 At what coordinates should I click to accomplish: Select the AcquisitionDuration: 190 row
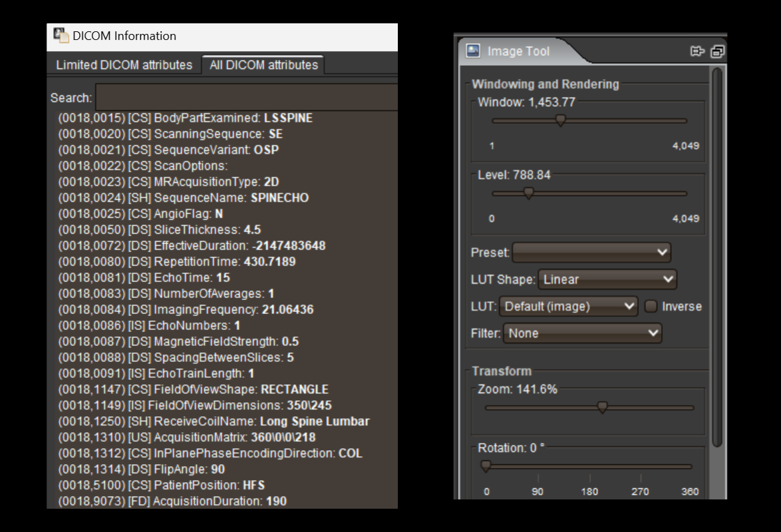[x=172, y=501]
